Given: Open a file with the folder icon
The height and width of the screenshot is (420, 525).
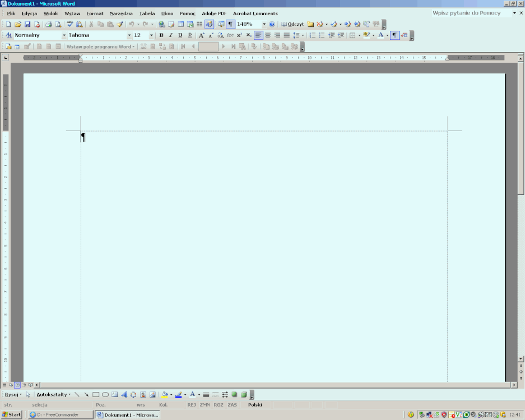Looking at the screenshot, I should [18, 24].
